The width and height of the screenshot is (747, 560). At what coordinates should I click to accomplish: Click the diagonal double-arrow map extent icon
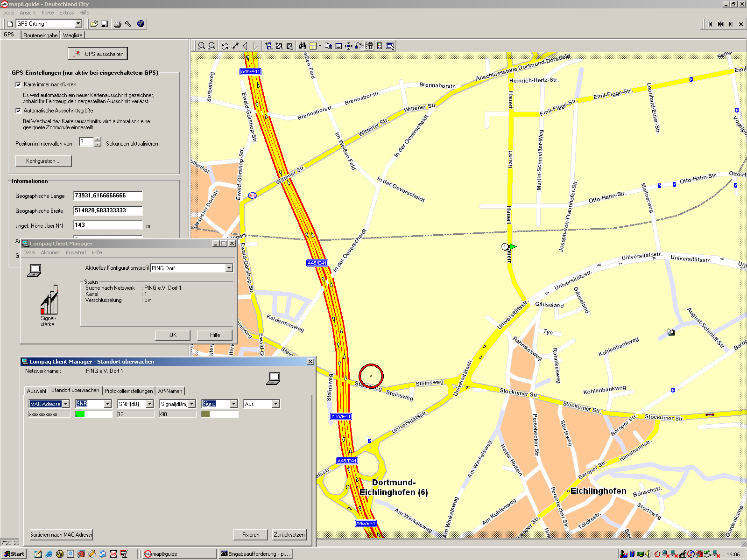[235, 46]
